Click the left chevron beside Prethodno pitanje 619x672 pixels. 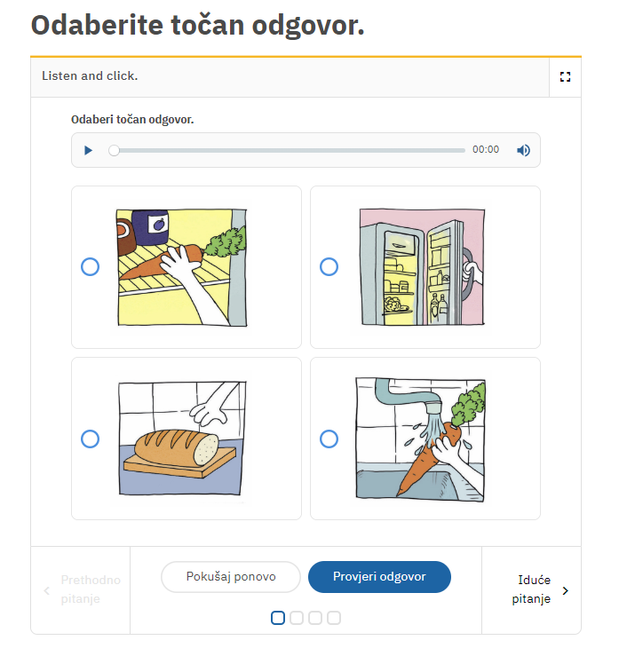[x=47, y=590]
